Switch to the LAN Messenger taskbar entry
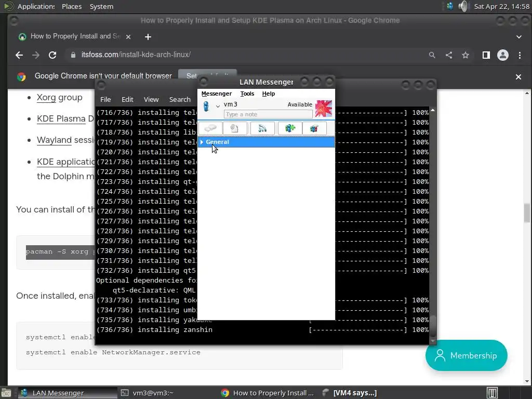Screen dimensions: 532x399 point(68,393)
